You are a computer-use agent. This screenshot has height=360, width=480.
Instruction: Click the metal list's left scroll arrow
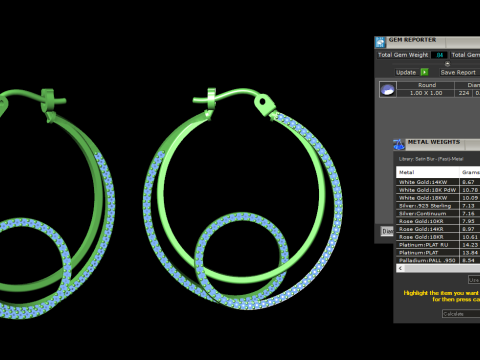click(400, 268)
